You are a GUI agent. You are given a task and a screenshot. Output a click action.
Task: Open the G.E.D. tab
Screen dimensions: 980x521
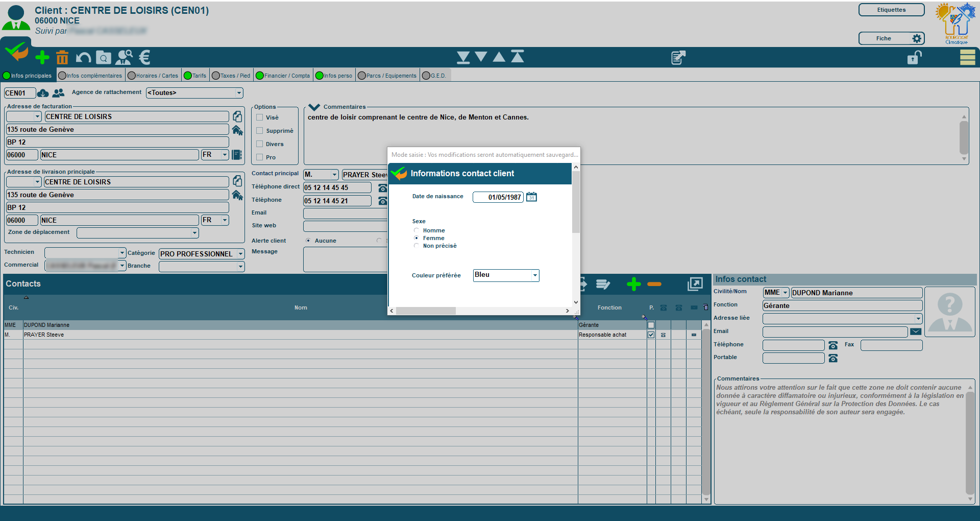point(434,76)
